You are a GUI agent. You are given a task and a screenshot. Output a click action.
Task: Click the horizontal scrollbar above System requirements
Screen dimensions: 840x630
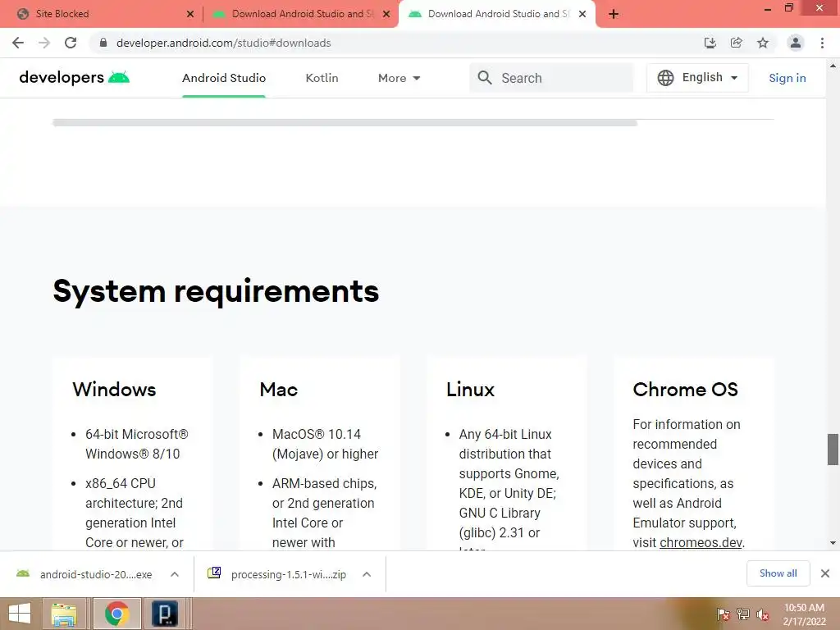coord(345,123)
